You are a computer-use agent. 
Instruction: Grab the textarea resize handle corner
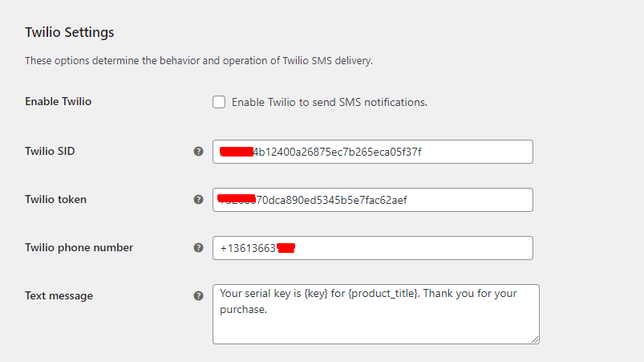535,340
